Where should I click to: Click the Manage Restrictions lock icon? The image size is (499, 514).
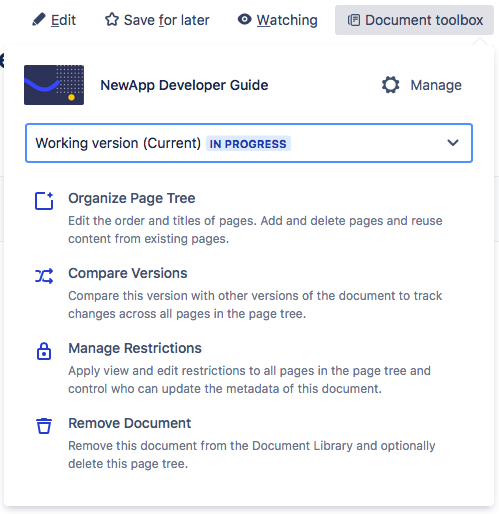44,351
